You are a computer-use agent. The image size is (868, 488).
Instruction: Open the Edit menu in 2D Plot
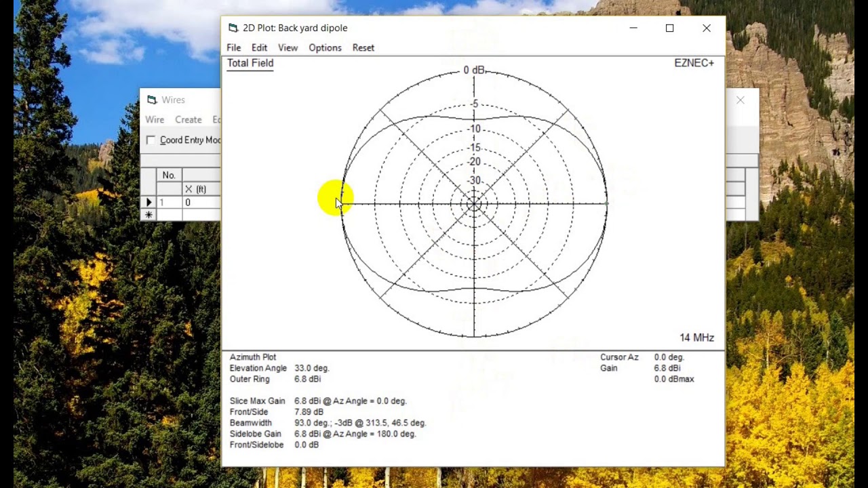coord(259,47)
